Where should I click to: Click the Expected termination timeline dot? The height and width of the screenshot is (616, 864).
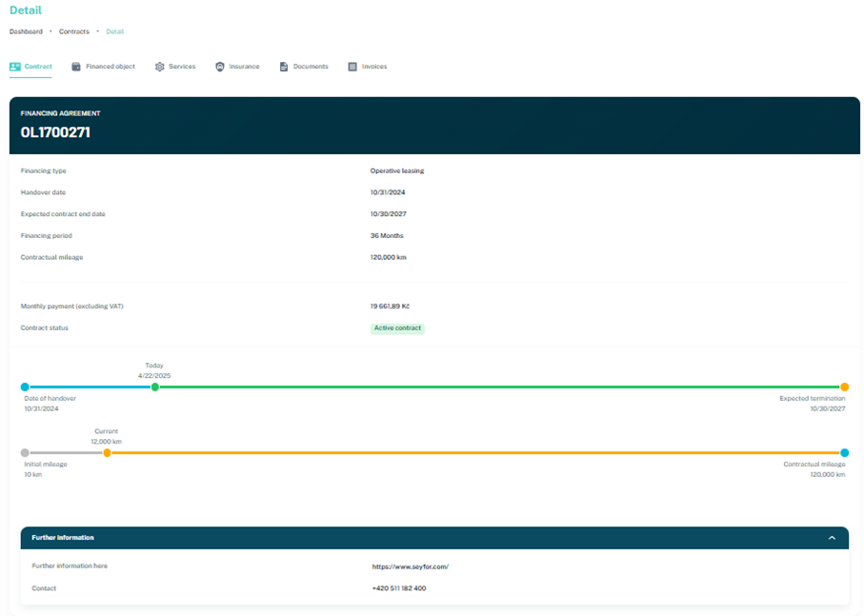pyautogui.click(x=844, y=387)
